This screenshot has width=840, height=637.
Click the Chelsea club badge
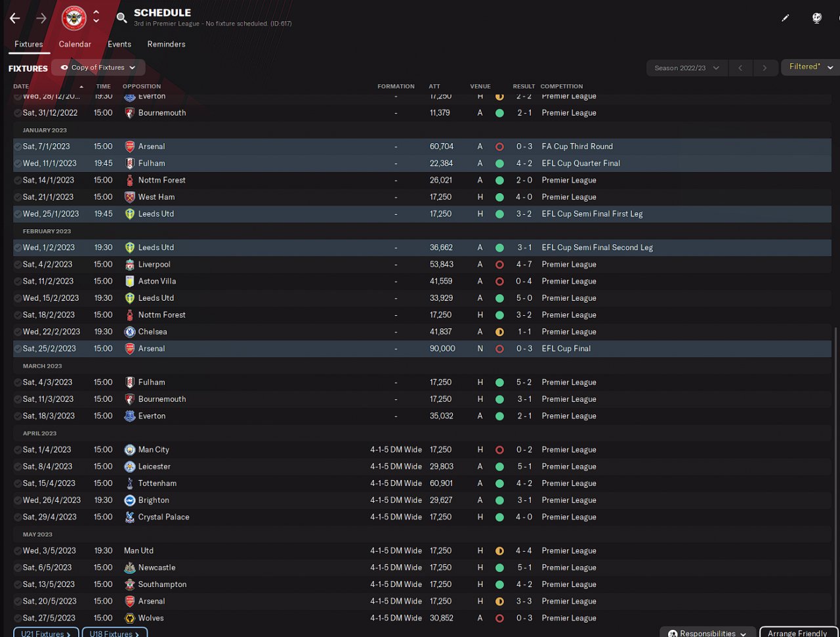coord(130,332)
